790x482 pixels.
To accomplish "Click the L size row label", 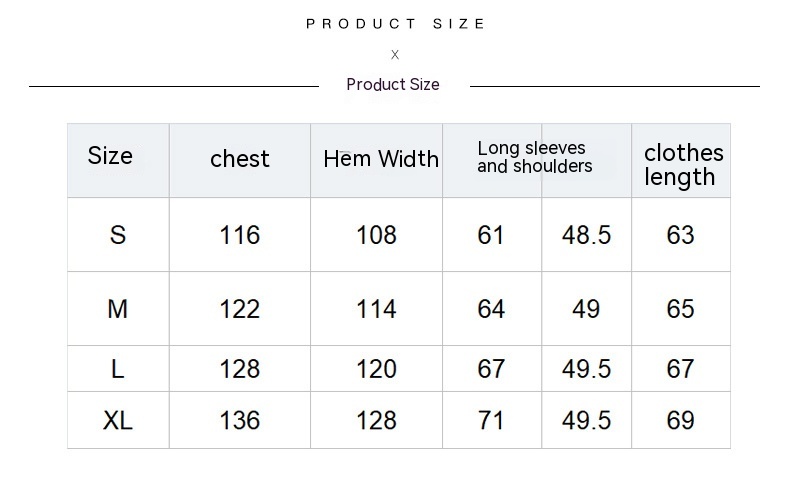I will tap(118, 369).
